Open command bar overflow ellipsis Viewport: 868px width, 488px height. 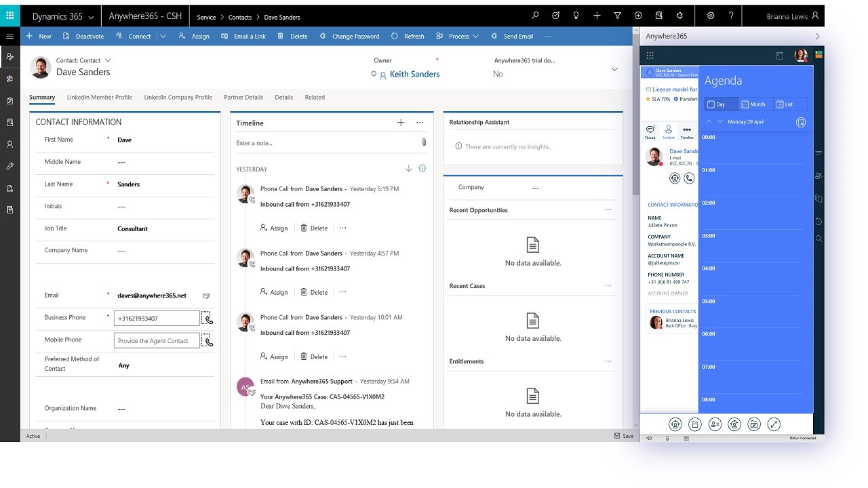click(x=548, y=36)
